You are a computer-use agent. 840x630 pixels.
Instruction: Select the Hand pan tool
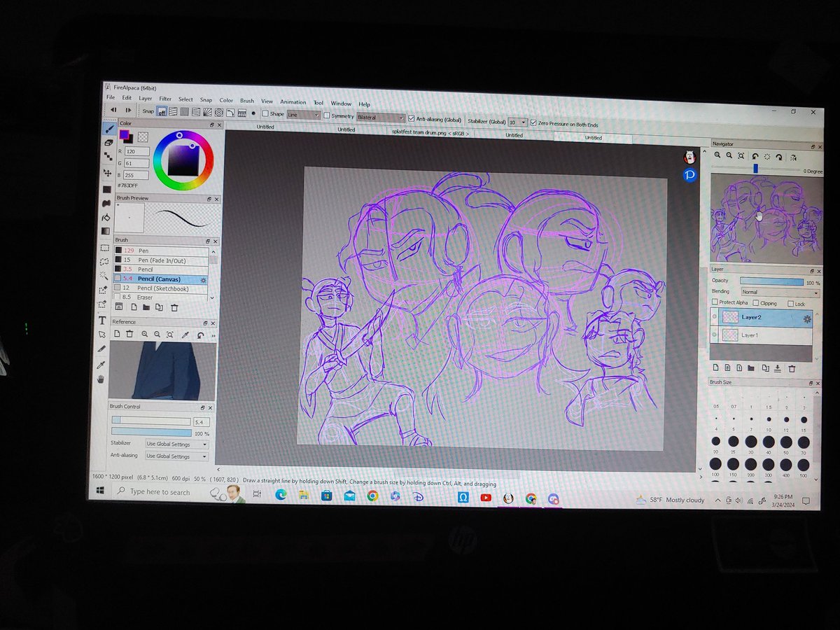101,379
